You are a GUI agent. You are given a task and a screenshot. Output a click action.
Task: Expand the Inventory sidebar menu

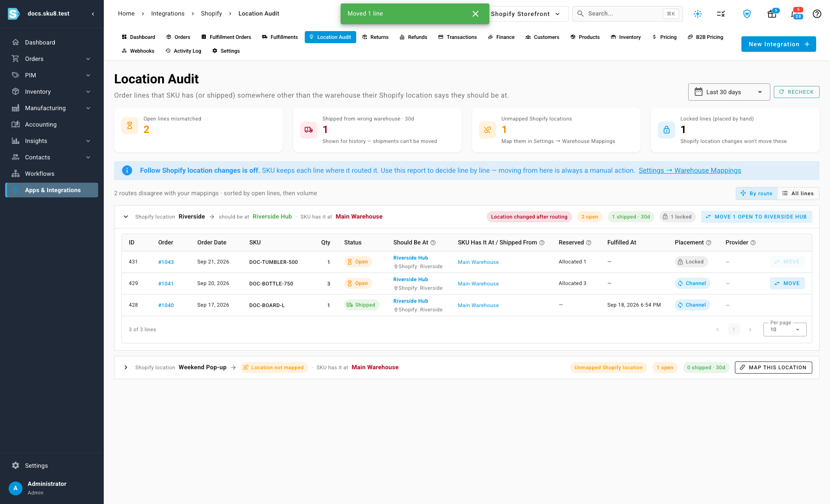tap(52, 92)
